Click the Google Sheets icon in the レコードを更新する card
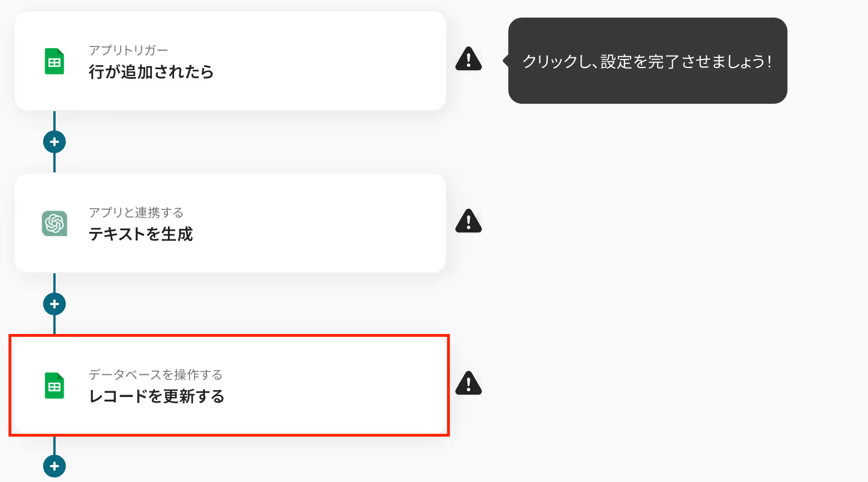 (54, 386)
